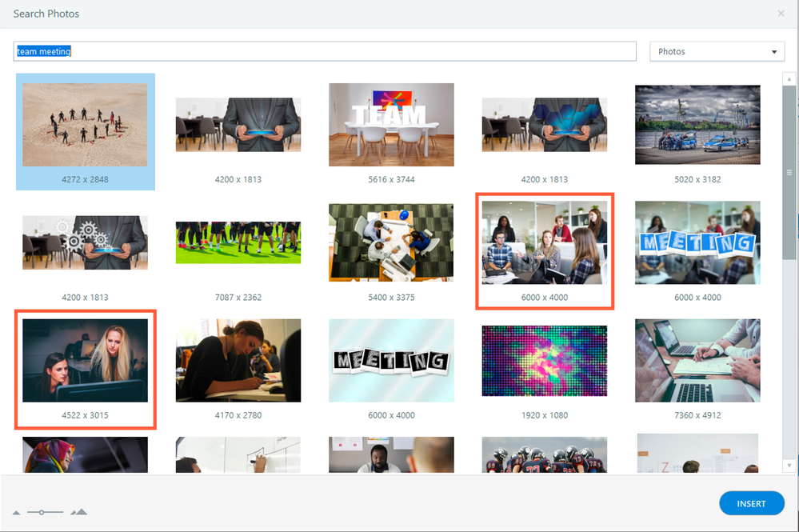This screenshot has width=799, height=532.
Task: Select the police cars harbor photo 5020 x 3182
Action: [697, 125]
